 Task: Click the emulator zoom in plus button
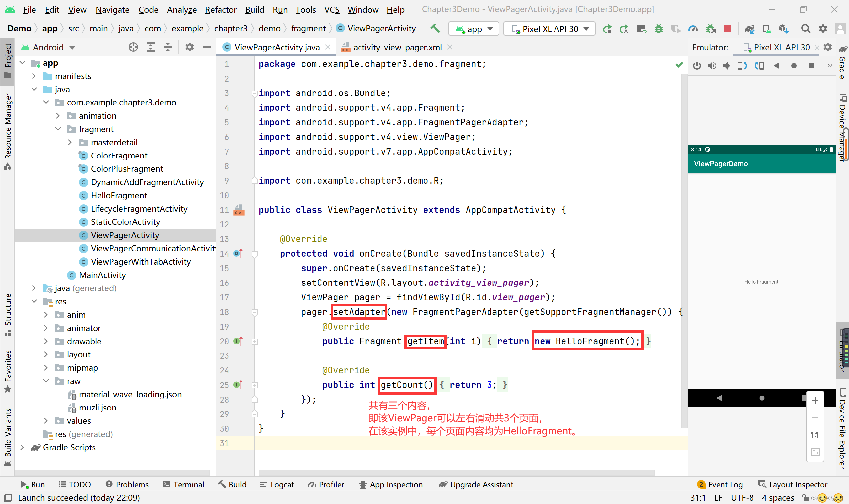815,401
